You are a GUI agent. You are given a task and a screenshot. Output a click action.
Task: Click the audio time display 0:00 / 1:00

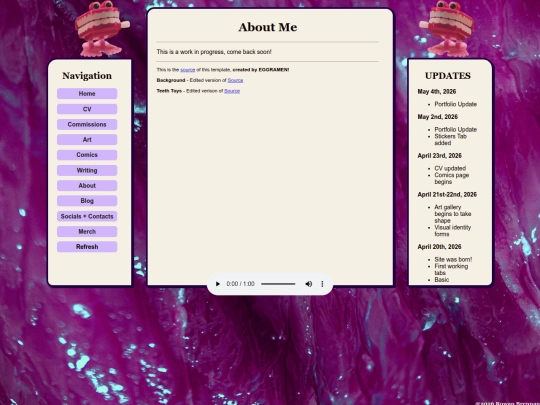pos(240,284)
